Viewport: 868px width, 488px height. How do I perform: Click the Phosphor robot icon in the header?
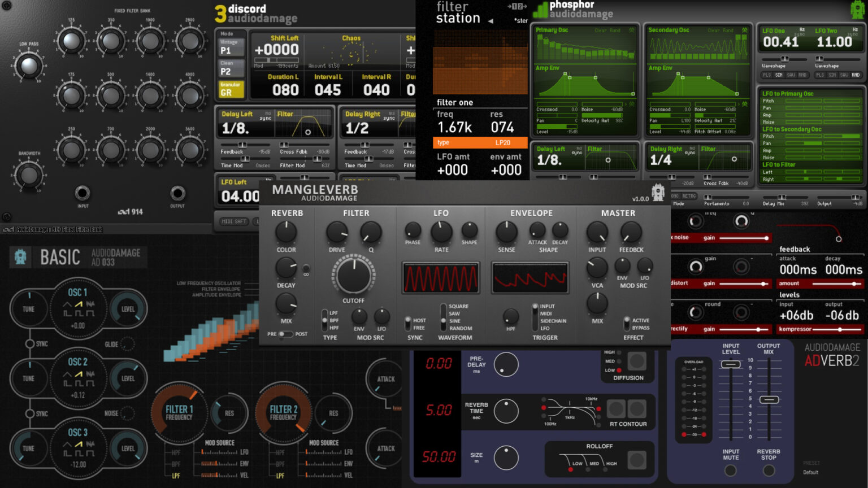point(858,10)
